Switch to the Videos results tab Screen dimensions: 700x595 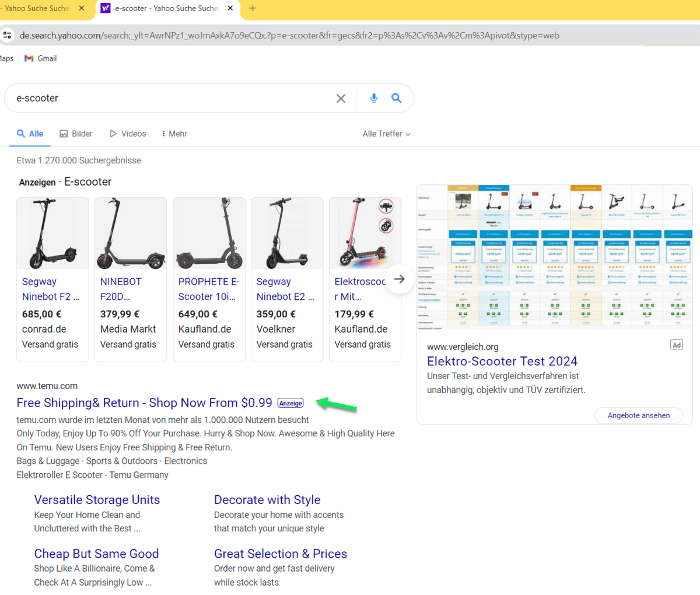click(x=128, y=134)
